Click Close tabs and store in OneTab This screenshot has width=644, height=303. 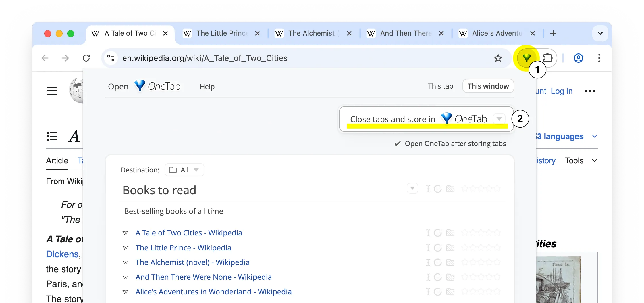click(418, 119)
